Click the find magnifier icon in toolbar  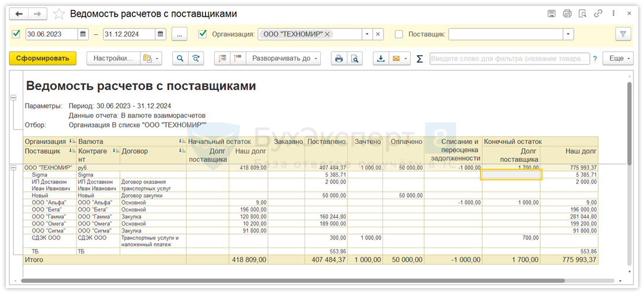pyautogui.click(x=180, y=59)
